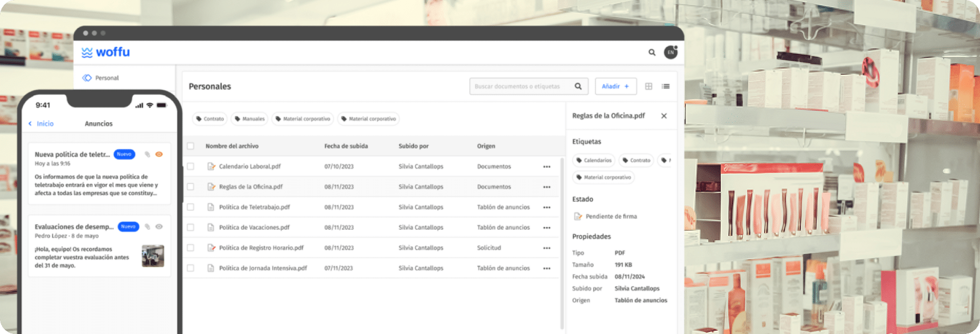Click the search magnifier in top header
Screen dimensions: 980x334
[652, 52]
